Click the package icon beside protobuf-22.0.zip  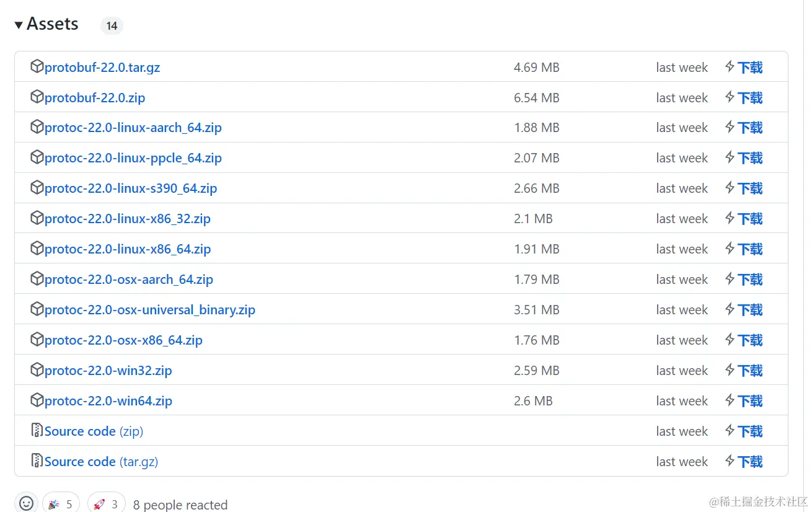coord(37,97)
